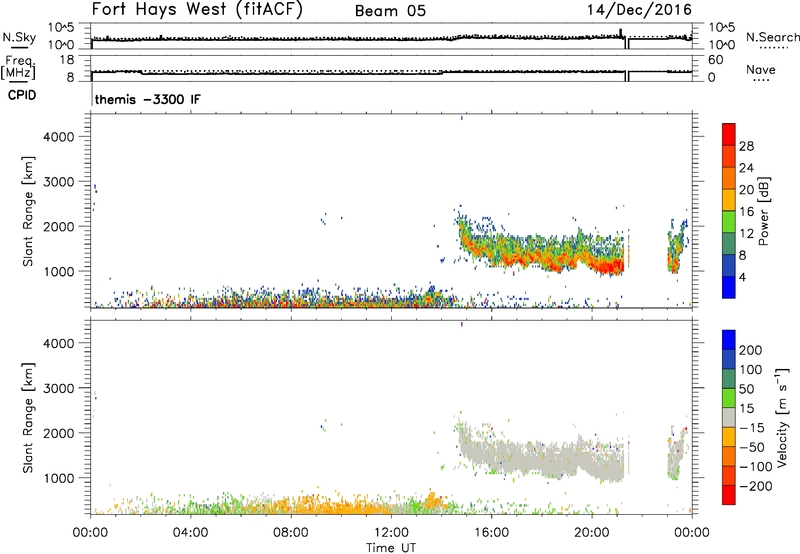
Task: Click the 'Freq. [MHz]' label
Action: 19,67
